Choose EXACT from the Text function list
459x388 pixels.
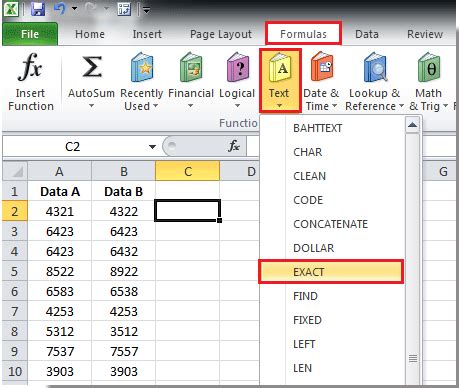[x=331, y=272]
